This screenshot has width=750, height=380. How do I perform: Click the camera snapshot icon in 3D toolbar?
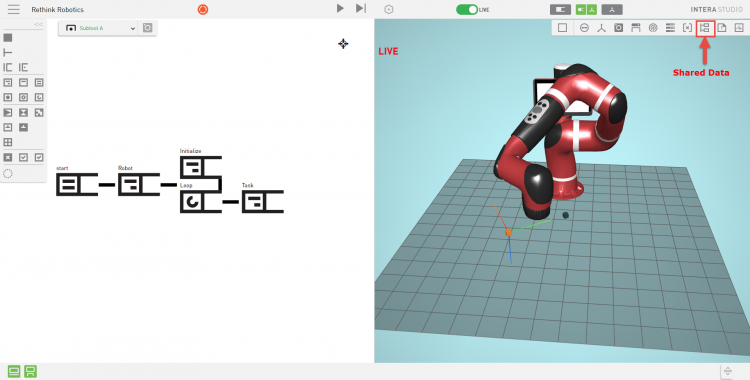coord(618,28)
